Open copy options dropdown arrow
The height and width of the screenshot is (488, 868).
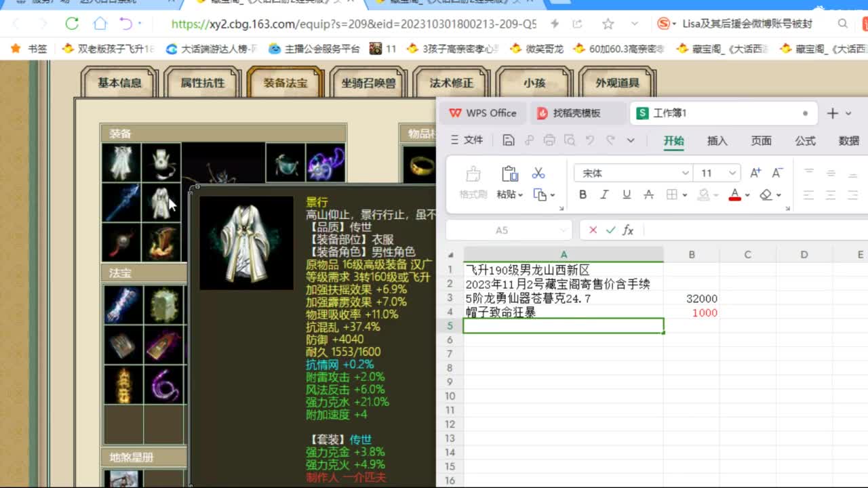[x=553, y=195]
